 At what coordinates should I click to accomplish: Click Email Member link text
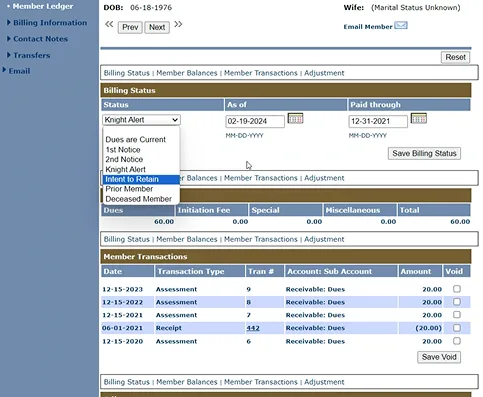pos(368,27)
